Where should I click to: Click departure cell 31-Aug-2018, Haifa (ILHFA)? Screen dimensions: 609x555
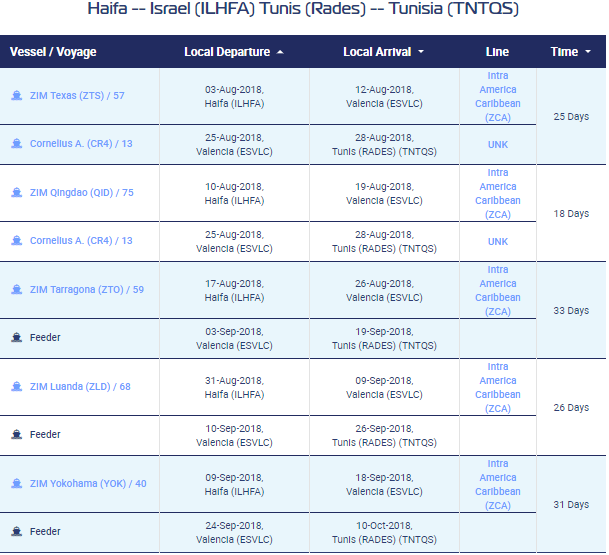pyautogui.click(x=234, y=388)
